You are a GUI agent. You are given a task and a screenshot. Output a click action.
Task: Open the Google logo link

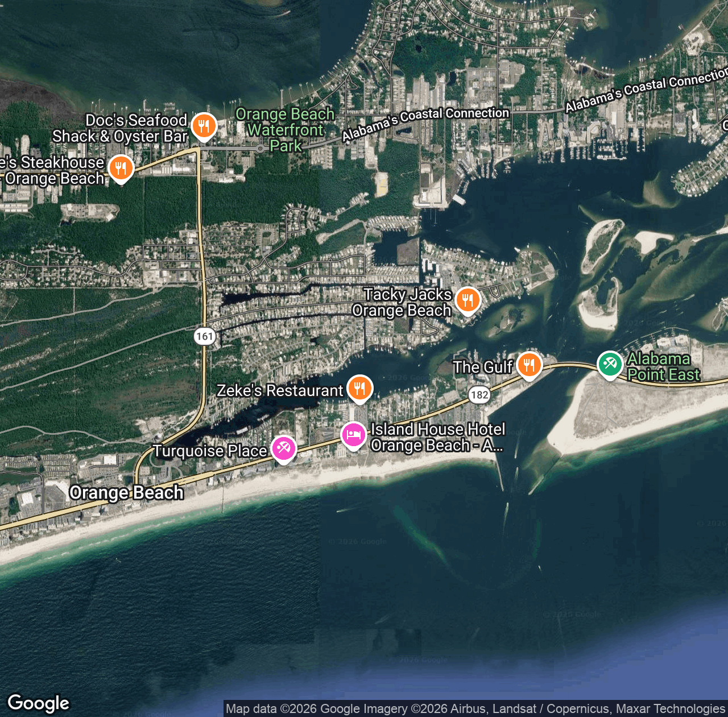click(x=39, y=703)
